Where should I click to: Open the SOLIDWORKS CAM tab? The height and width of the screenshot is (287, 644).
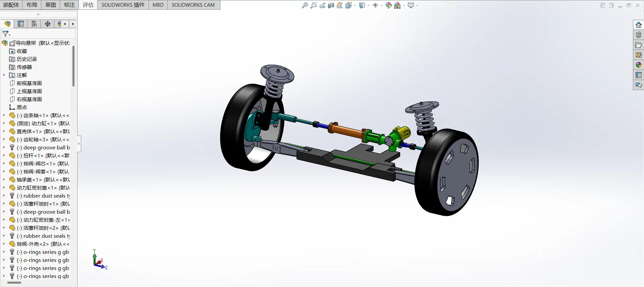pyautogui.click(x=193, y=5)
